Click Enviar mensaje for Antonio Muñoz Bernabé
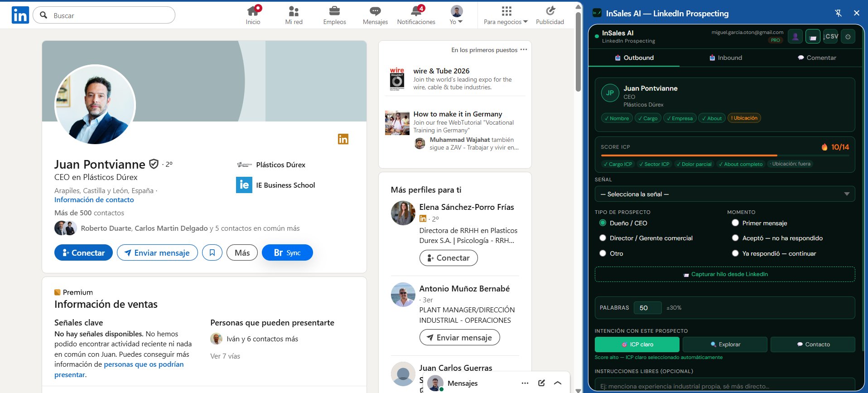868x393 pixels. coord(459,337)
